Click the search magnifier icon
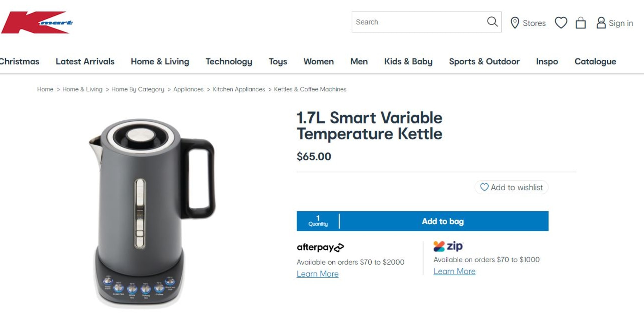This screenshot has height=322, width=644. (492, 22)
